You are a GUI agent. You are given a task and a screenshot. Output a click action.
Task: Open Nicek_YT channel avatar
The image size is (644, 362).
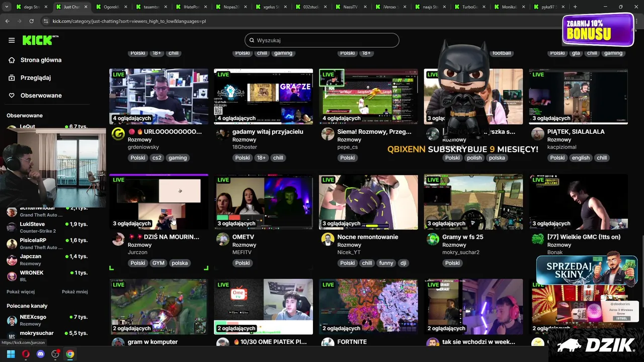coord(328,239)
